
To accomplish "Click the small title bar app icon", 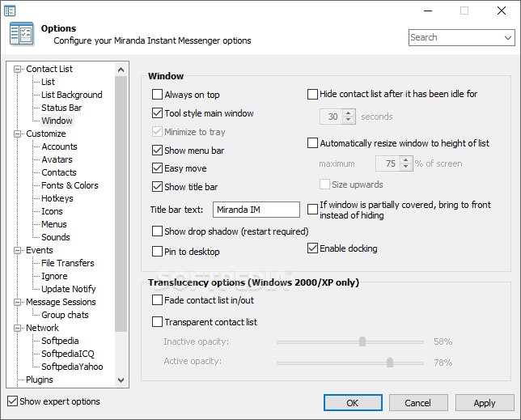I will tap(10, 11).
